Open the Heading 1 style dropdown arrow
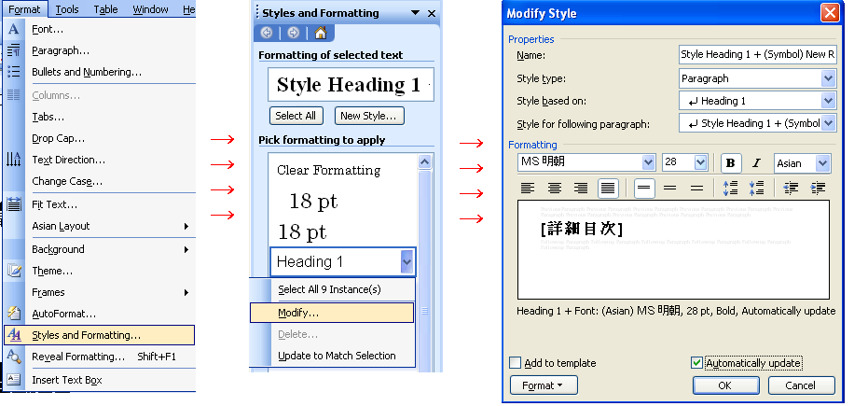The height and width of the screenshot is (406, 868). 406,262
